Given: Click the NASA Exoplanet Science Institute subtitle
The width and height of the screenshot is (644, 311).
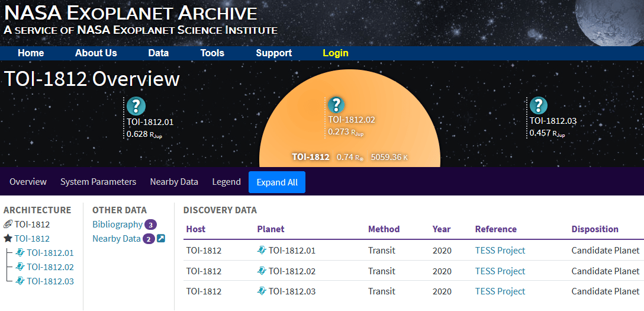Looking at the screenshot, I should pos(140,30).
